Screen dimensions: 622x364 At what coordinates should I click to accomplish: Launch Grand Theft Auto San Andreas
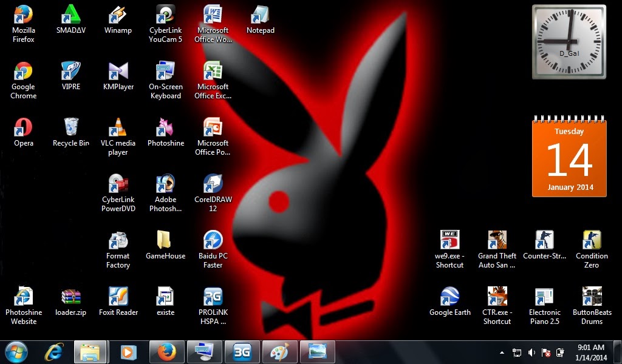point(497,240)
